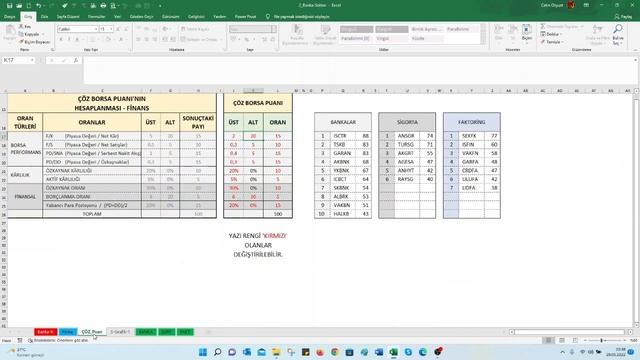Switch to the grey Grafik sheet tab
This screenshot has height=360, width=640.
tap(120, 332)
